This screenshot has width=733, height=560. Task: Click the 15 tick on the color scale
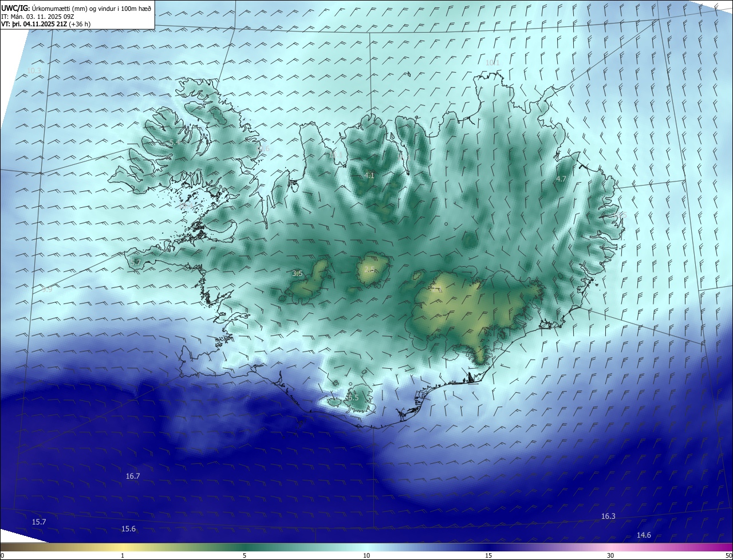tap(488, 555)
